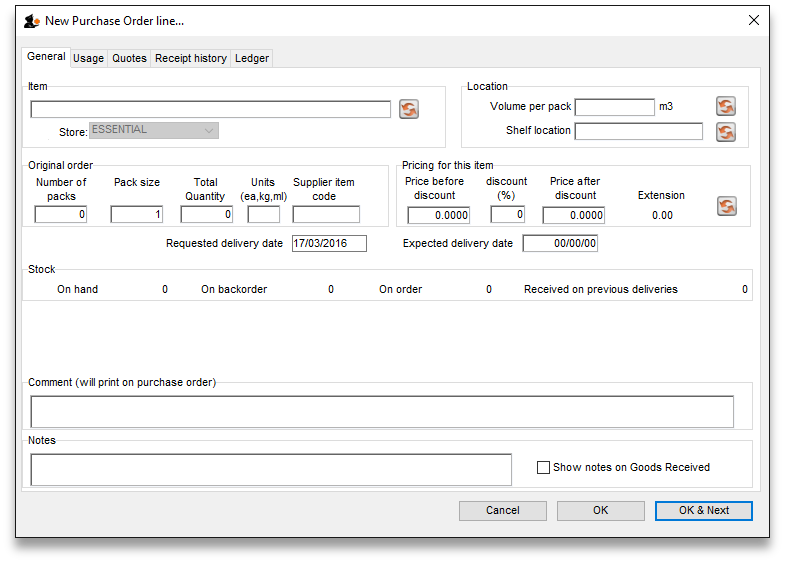Click the OK button
Screen dimensions: 785x563
(x=600, y=510)
